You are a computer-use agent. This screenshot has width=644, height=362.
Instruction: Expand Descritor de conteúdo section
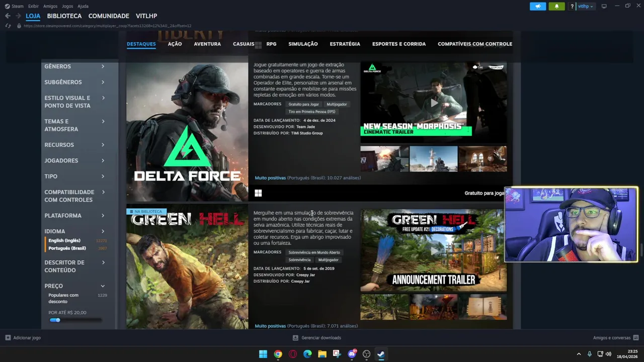point(74,266)
